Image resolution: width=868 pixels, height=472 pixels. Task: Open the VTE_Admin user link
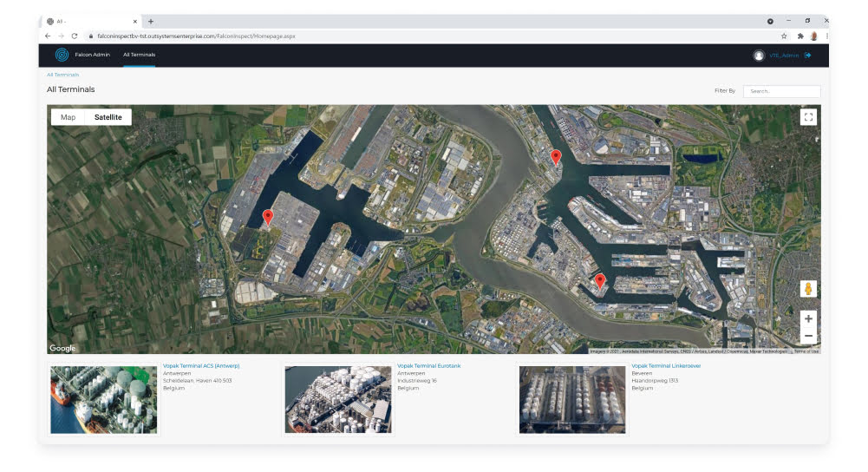[x=784, y=56]
